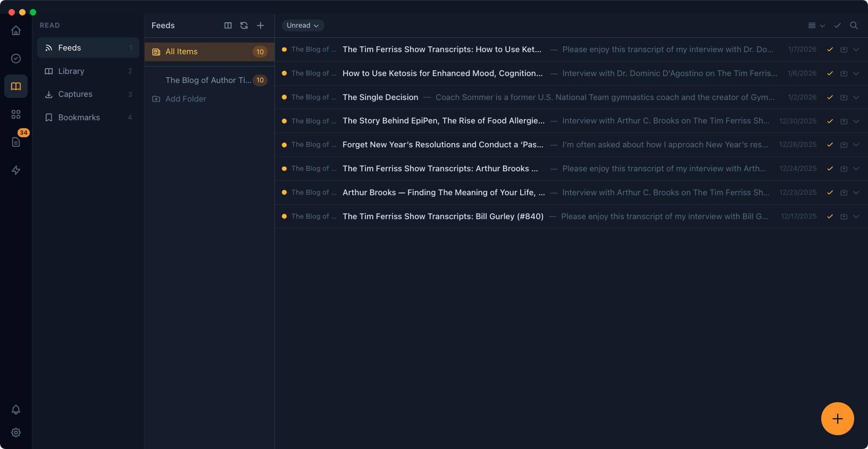Viewport: 868px width, 449px height.
Task: Mark all items as read checkmark
Action: (837, 26)
